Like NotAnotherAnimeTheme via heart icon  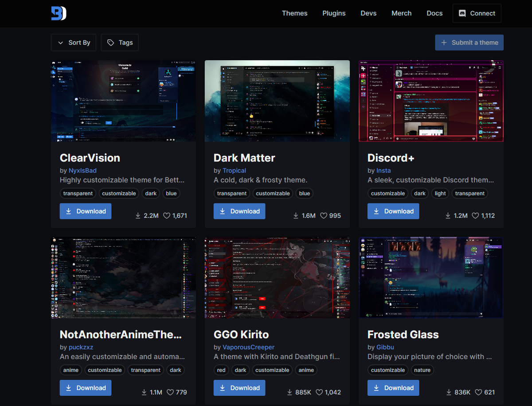pyautogui.click(x=170, y=392)
